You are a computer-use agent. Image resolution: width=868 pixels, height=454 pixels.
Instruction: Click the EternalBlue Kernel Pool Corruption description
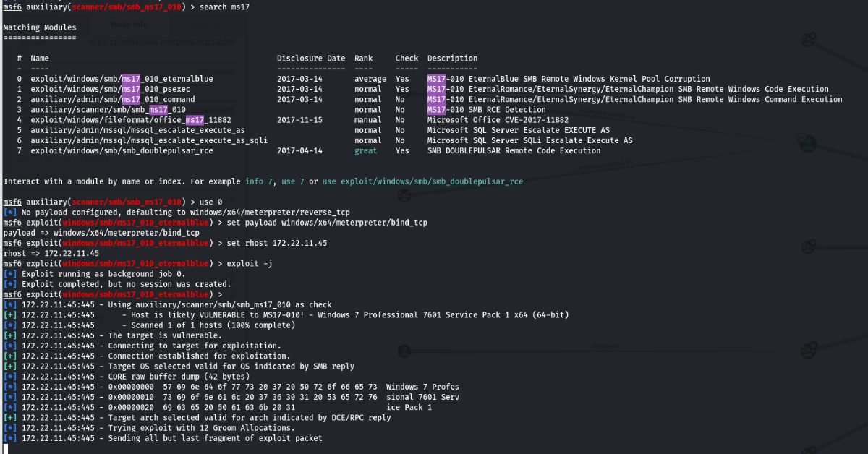[x=569, y=79]
